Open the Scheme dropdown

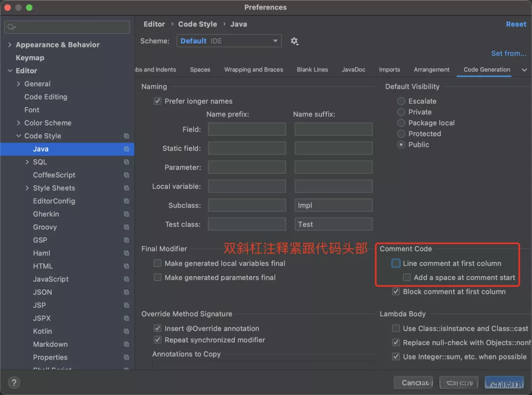tap(229, 41)
